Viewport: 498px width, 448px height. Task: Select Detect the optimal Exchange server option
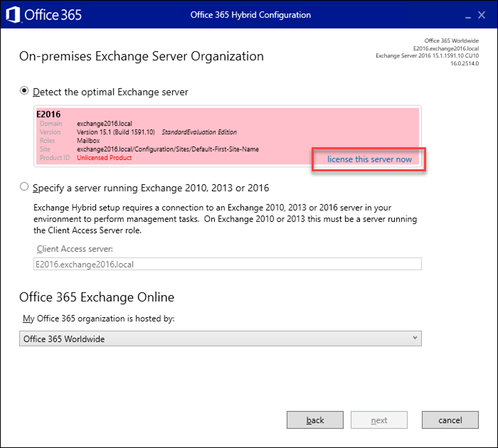[x=24, y=91]
